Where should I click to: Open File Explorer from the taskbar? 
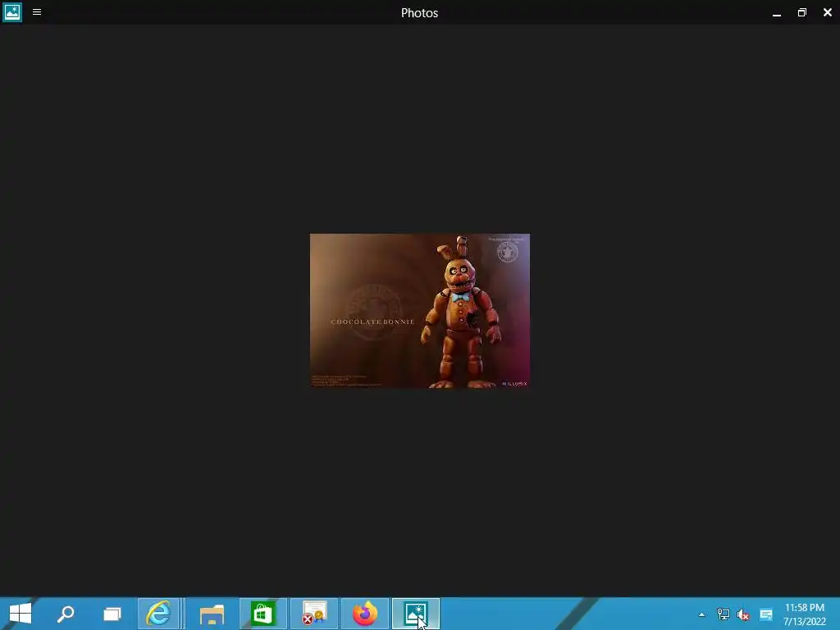[x=212, y=614]
